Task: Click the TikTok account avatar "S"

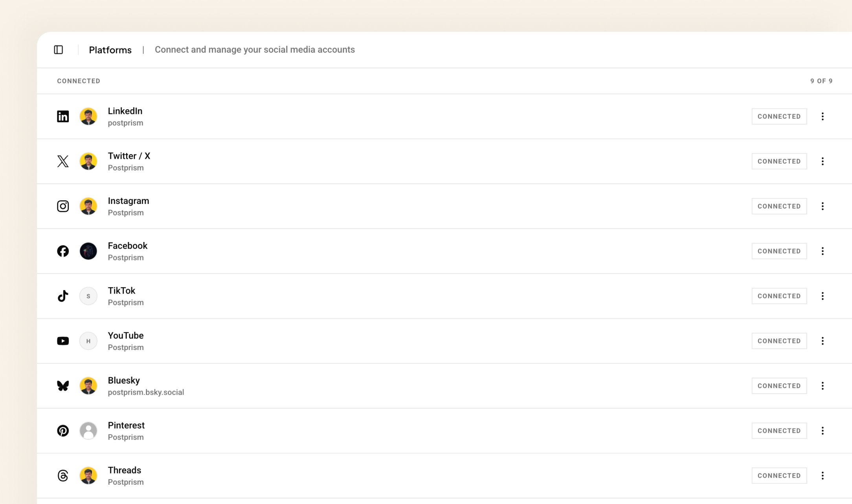Action: [88, 296]
